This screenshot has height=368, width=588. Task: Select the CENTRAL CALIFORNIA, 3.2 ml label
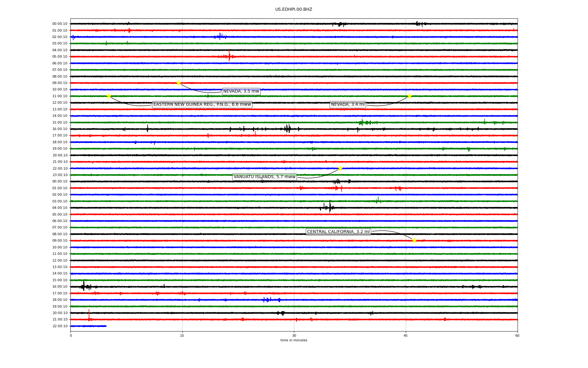(x=338, y=232)
